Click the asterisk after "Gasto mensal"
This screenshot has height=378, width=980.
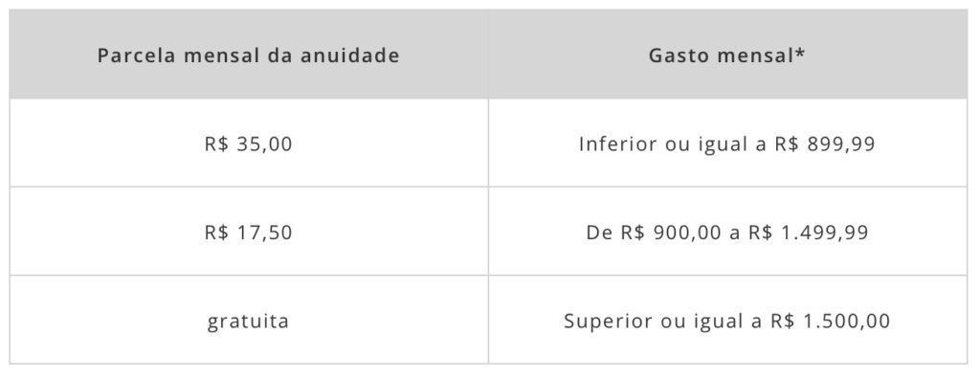click(800, 51)
